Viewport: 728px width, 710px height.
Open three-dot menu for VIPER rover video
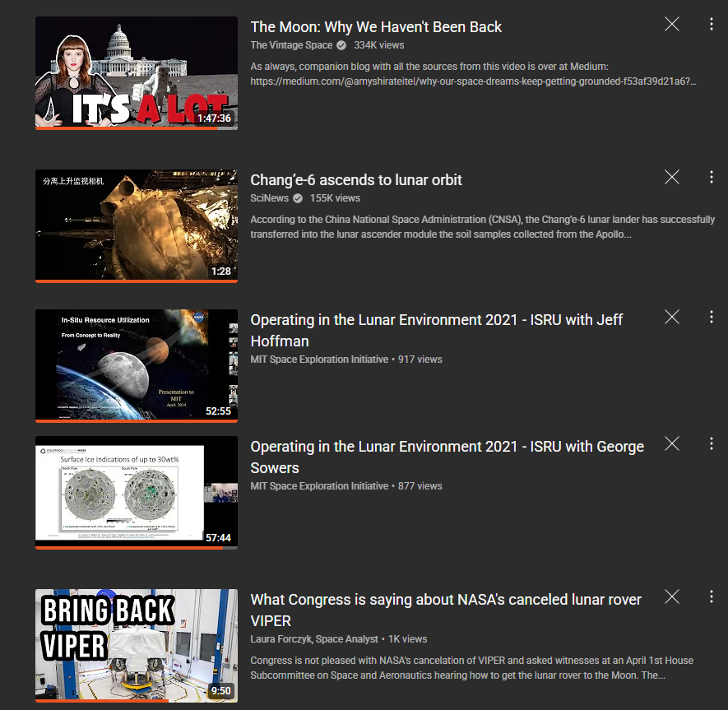[712, 596]
